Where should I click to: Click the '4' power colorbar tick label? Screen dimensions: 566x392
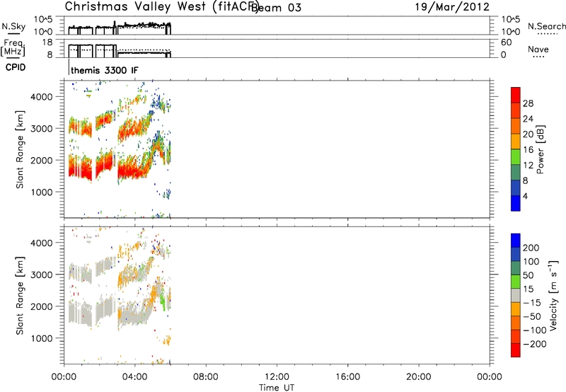pyautogui.click(x=525, y=196)
